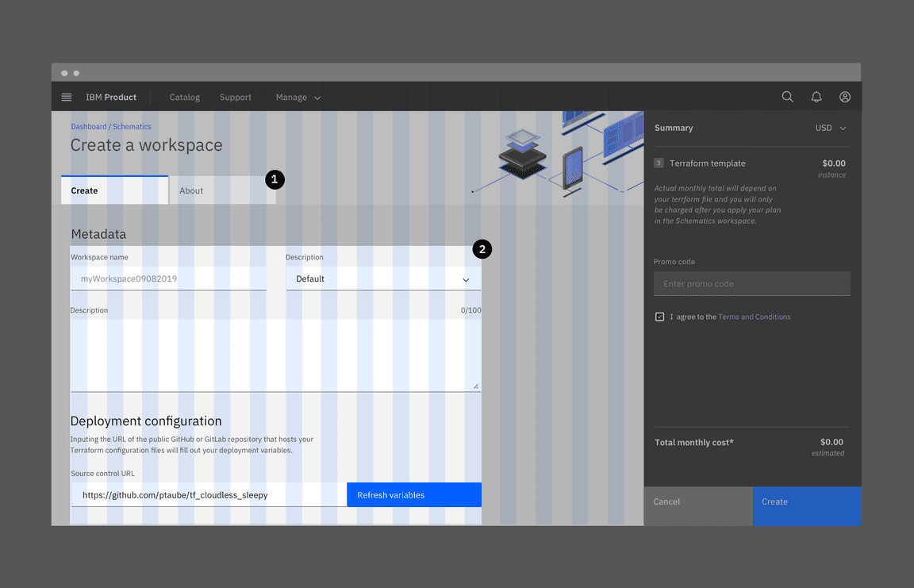The height and width of the screenshot is (588, 914).
Task: Click annotation marker number 2
Action: (482, 249)
